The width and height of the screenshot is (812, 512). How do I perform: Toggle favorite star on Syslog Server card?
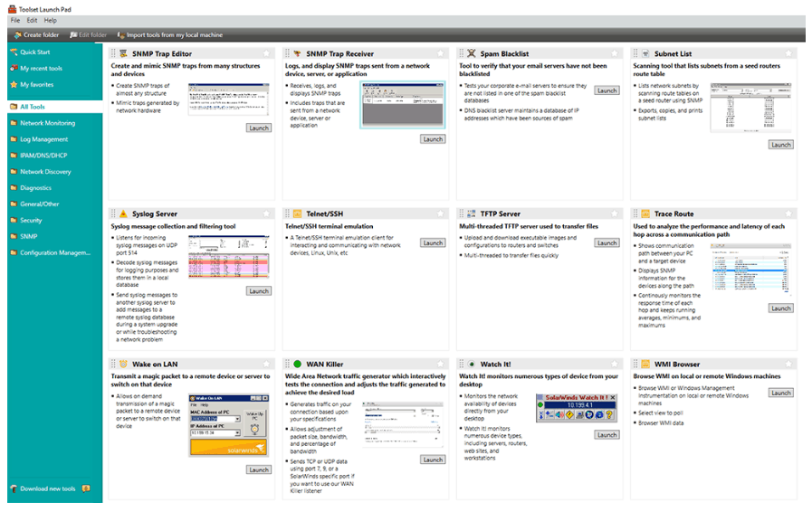pos(266,213)
